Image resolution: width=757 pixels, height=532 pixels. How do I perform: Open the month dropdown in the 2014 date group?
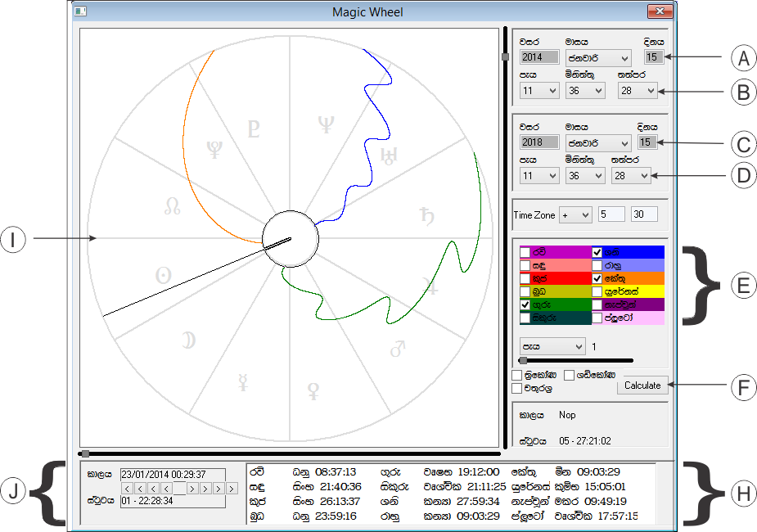coord(599,58)
